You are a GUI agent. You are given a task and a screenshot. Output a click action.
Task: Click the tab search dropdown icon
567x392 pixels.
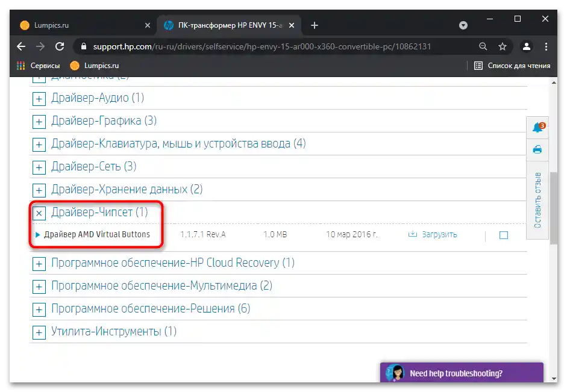coord(463,25)
